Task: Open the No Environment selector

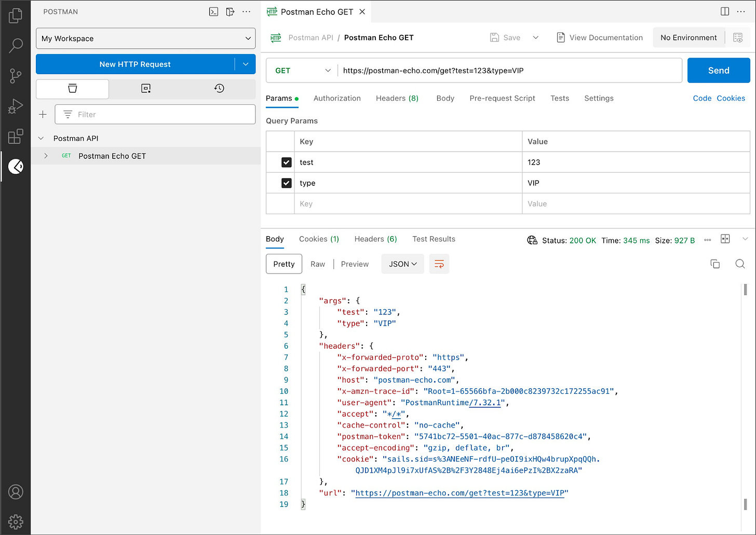Action: tap(688, 37)
